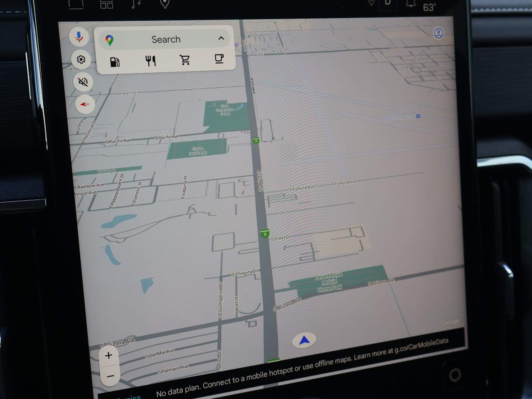Image resolution: width=532 pixels, height=399 pixels.
Task: Toggle the muted voice guidance button
Action: click(x=83, y=82)
